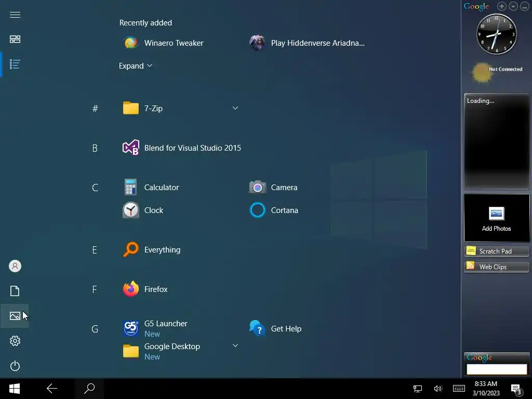
Task: Open G5 Launcher
Action: pos(155,328)
